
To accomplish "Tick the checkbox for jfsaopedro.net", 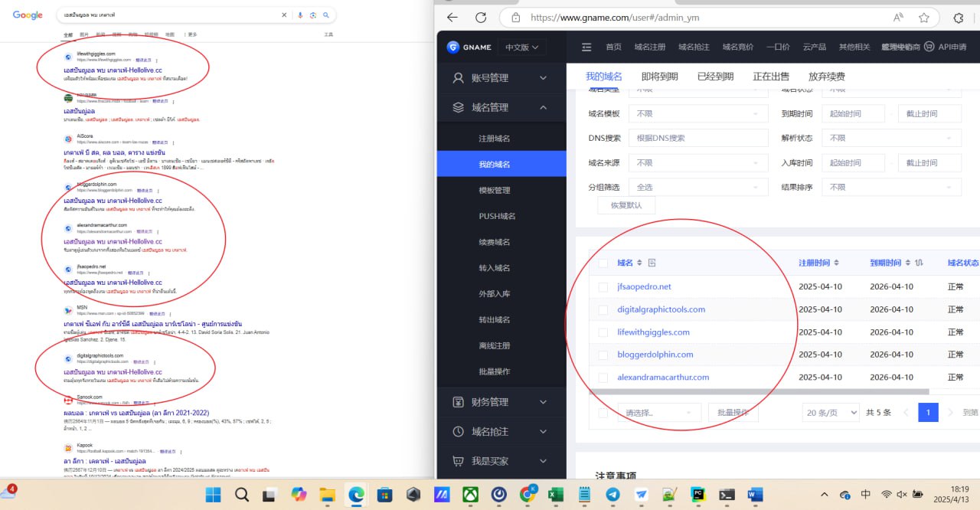I will [x=603, y=287].
